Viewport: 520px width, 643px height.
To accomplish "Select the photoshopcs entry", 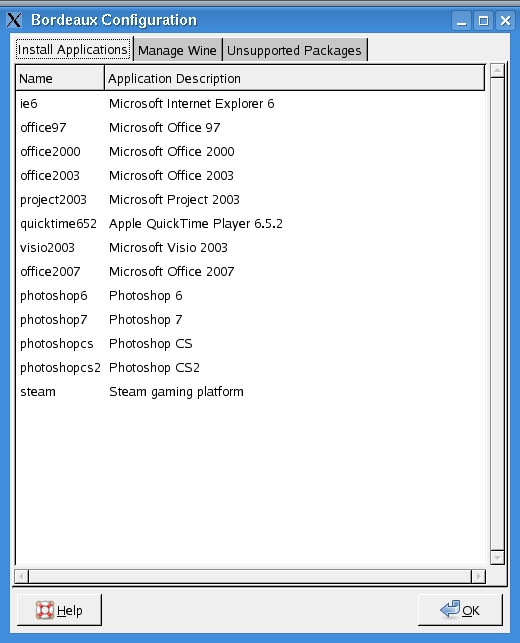I will point(57,344).
